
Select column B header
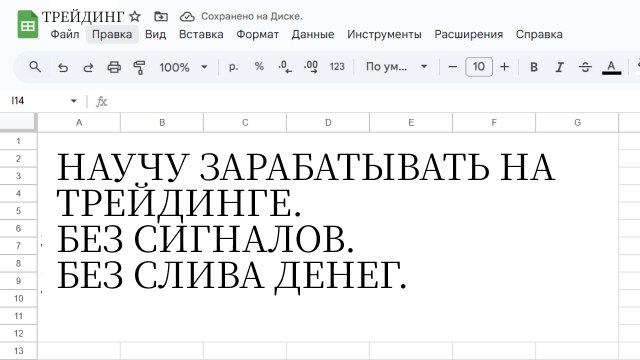point(162,122)
